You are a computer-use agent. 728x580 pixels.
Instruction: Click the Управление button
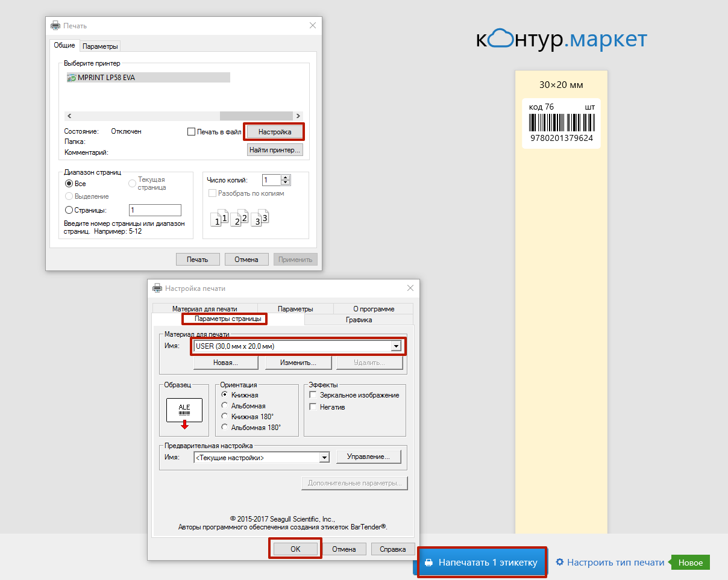[368, 457]
